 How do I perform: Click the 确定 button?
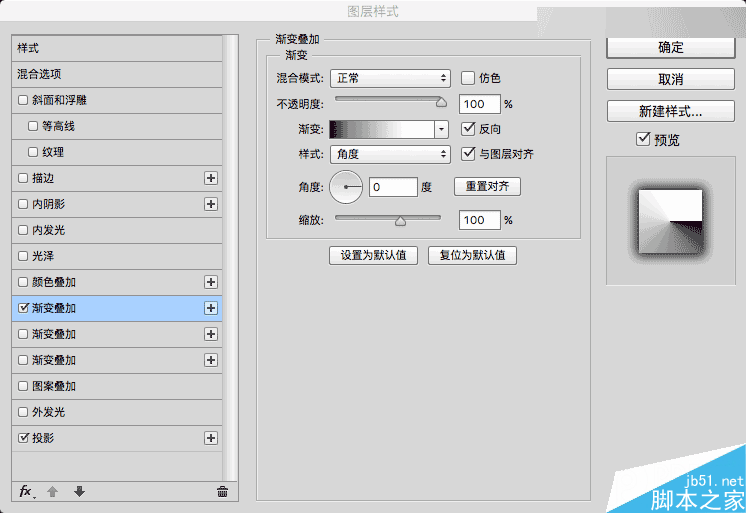click(671, 48)
